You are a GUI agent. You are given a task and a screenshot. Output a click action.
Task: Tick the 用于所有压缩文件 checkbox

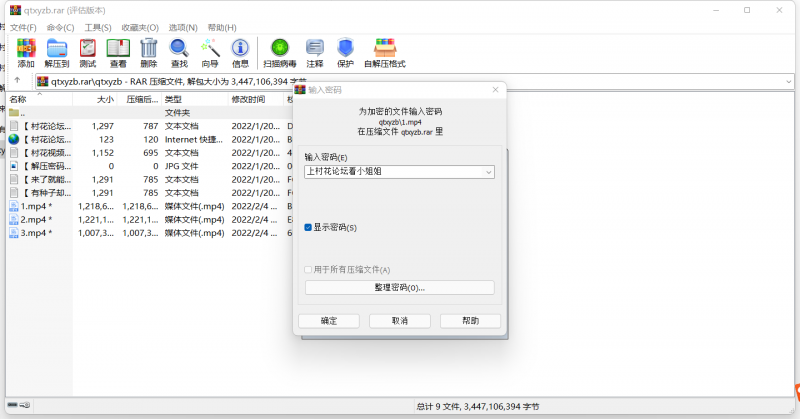click(x=309, y=270)
